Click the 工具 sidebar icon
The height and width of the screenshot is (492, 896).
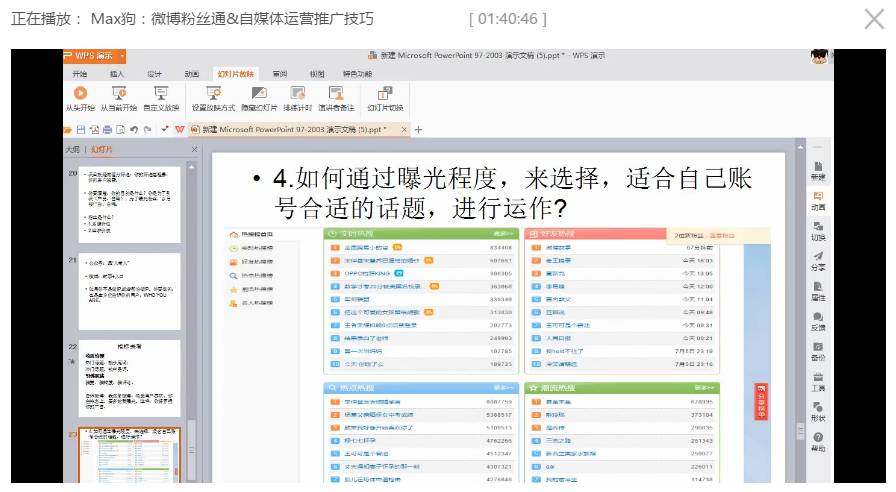pos(818,382)
